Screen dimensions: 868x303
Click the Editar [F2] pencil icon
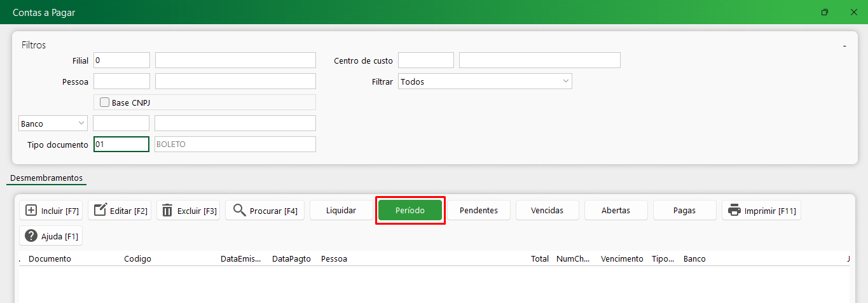click(x=100, y=211)
